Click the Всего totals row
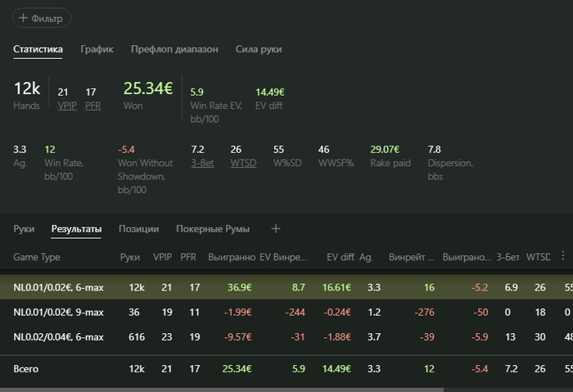 click(x=25, y=369)
